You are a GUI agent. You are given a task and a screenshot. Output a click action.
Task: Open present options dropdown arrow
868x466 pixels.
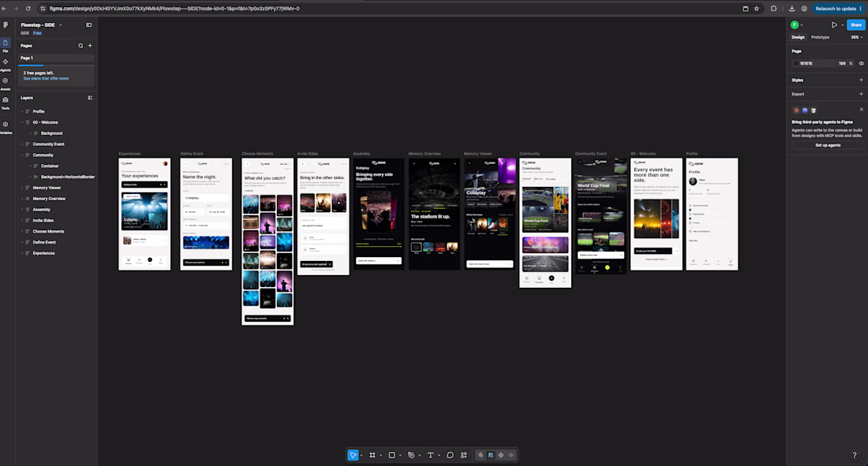[x=843, y=25]
